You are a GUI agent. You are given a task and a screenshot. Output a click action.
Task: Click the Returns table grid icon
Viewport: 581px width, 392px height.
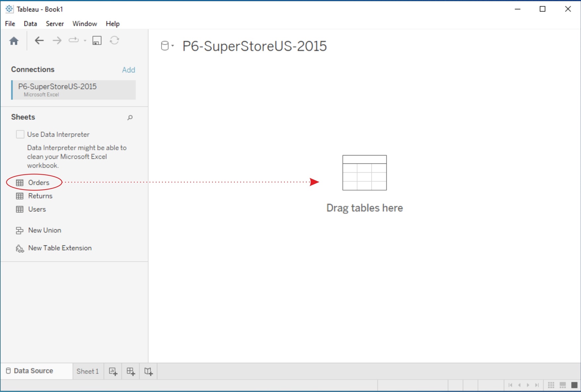click(x=20, y=196)
